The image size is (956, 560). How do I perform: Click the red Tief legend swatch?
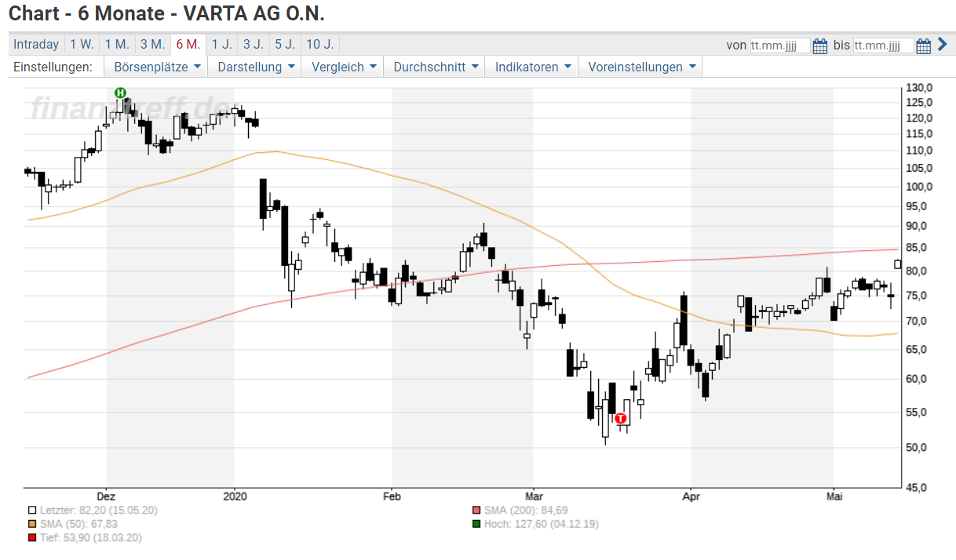click(31, 537)
